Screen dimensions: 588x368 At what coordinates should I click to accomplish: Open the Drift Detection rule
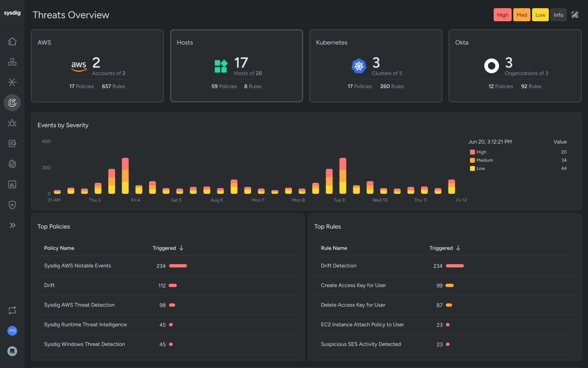339,265
